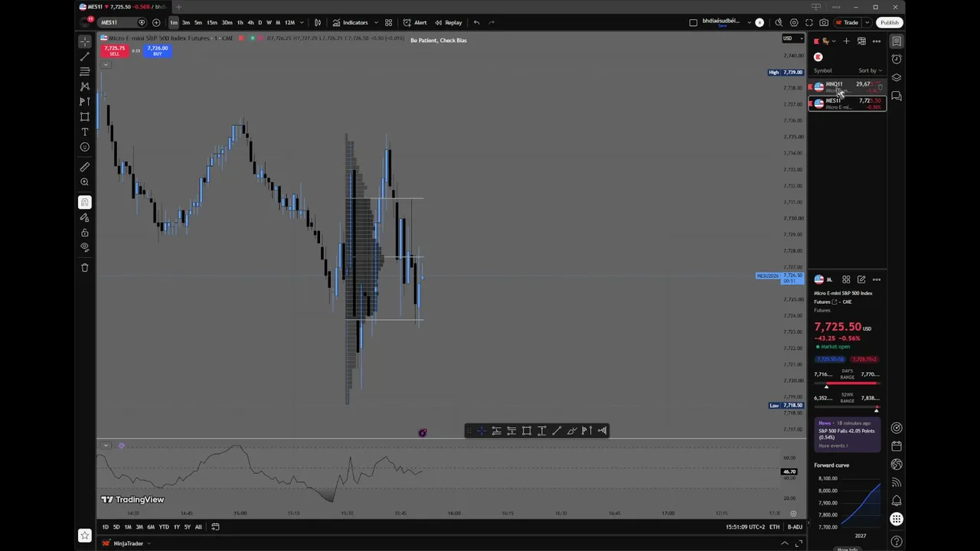980x551 pixels.
Task: Enter fullscreen chart mode
Action: pos(808,22)
